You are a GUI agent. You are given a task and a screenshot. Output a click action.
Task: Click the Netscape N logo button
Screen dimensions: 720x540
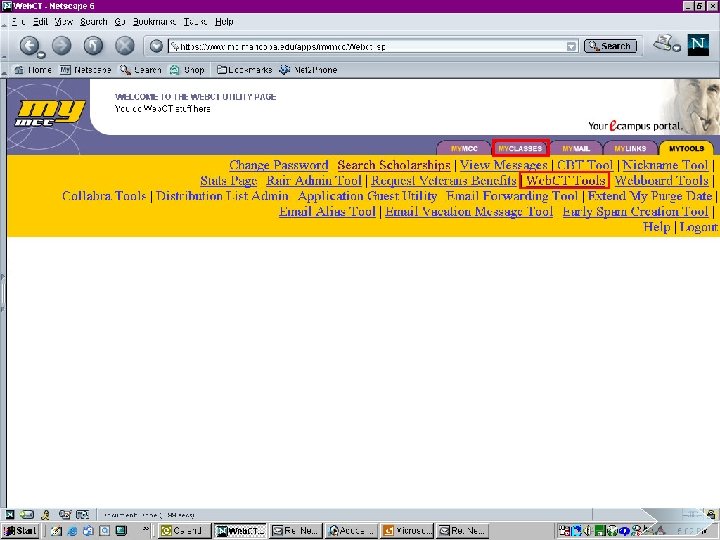[x=698, y=45]
